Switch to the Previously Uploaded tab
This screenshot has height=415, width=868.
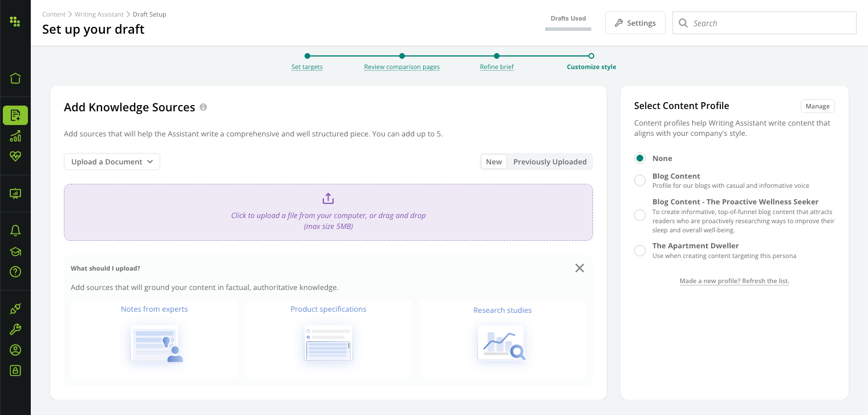(x=550, y=162)
